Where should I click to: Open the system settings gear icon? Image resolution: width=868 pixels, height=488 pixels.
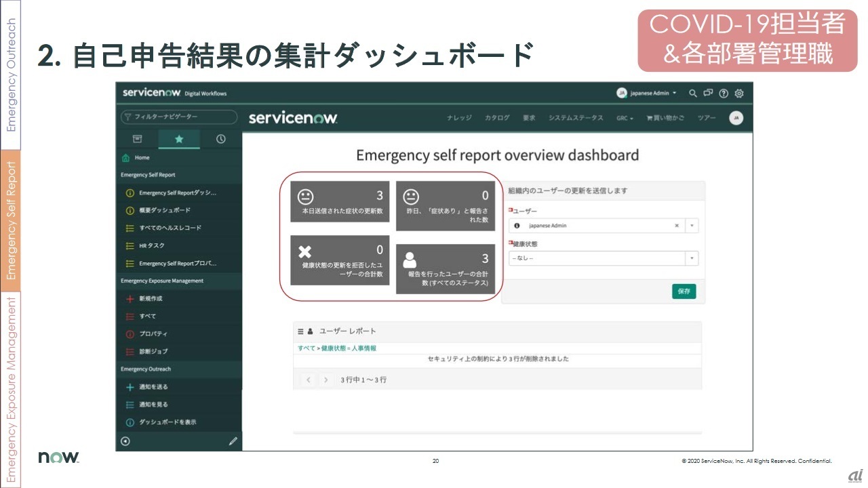(739, 93)
